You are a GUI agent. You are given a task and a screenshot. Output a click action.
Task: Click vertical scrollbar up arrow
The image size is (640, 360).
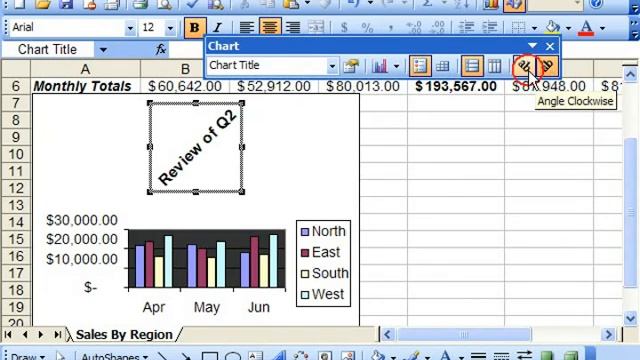(630, 74)
